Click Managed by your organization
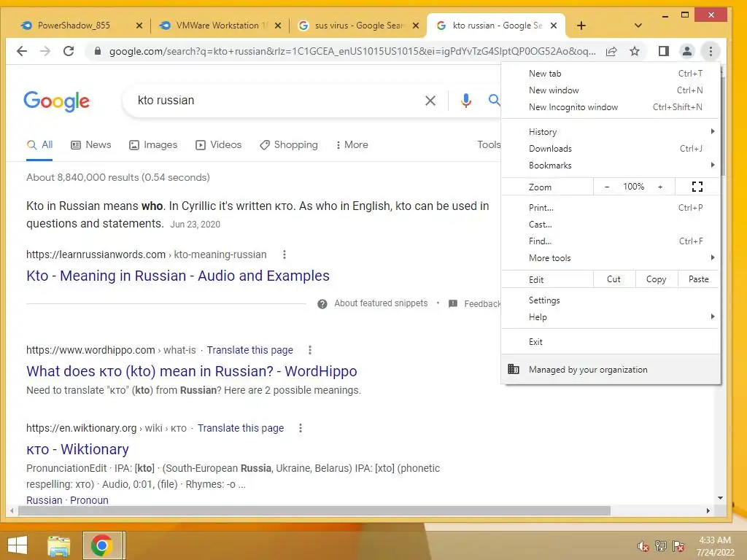Screen dimensions: 747x560 [x=611, y=370]
